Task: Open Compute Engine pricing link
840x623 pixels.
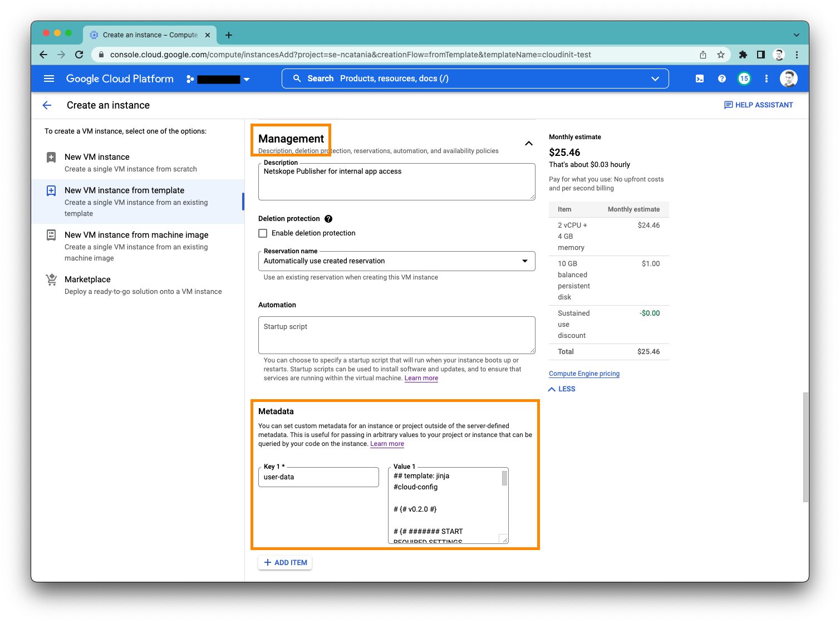Action: 584,374
